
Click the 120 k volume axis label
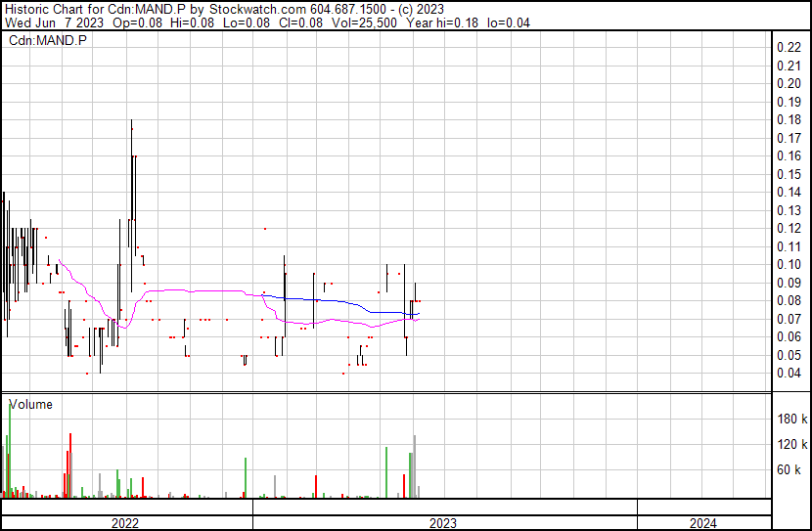point(791,445)
